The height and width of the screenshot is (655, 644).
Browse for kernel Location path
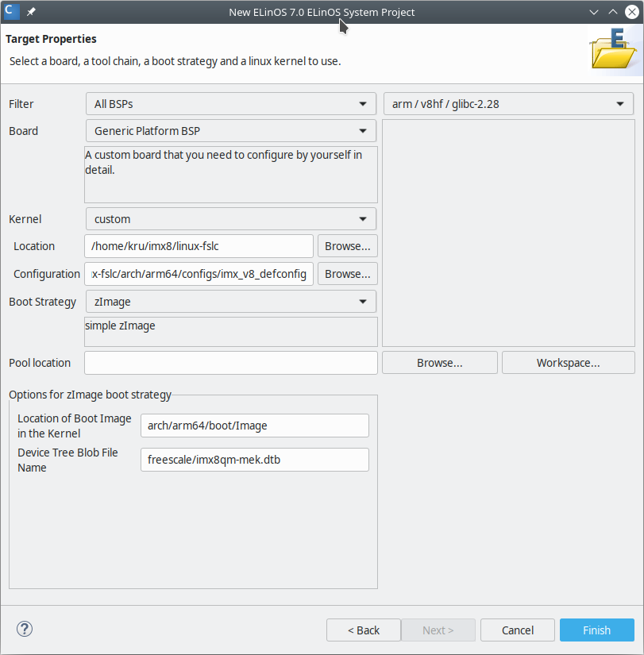pyautogui.click(x=347, y=246)
